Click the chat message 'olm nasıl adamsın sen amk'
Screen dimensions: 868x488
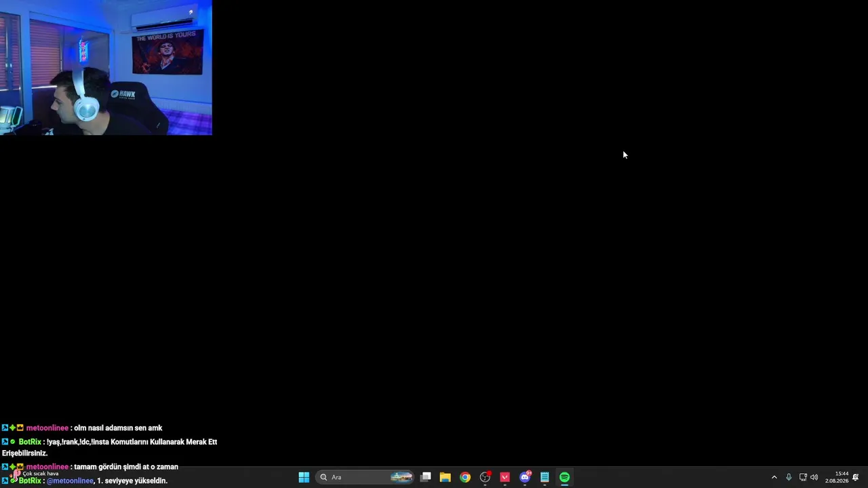pyautogui.click(x=118, y=428)
